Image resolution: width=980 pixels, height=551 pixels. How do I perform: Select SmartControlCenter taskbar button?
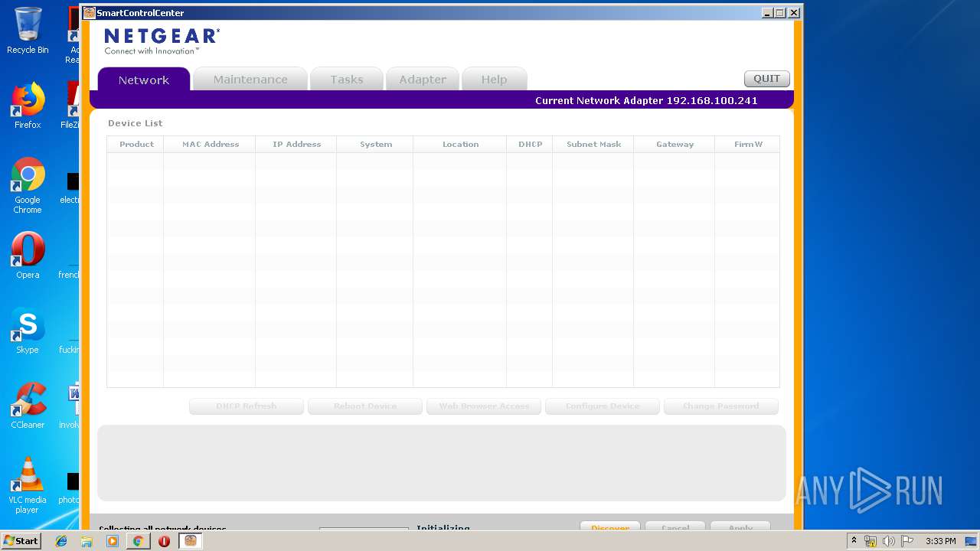pos(190,541)
